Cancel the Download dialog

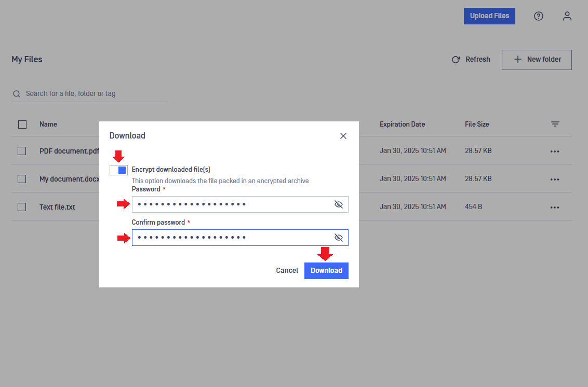287,270
